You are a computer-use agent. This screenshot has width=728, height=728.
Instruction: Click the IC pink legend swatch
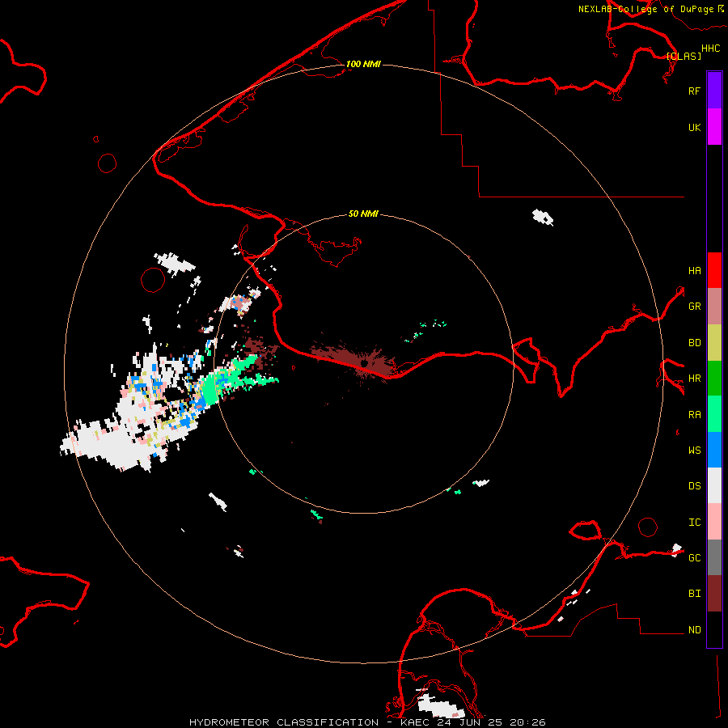pyautogui.click(x=714, y=522)
